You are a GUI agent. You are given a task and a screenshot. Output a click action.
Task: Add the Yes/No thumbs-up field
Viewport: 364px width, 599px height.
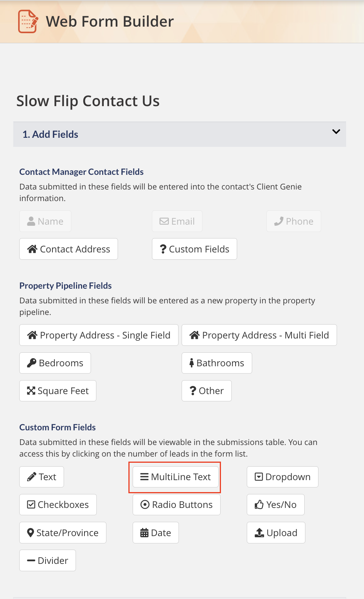(275, 504)
